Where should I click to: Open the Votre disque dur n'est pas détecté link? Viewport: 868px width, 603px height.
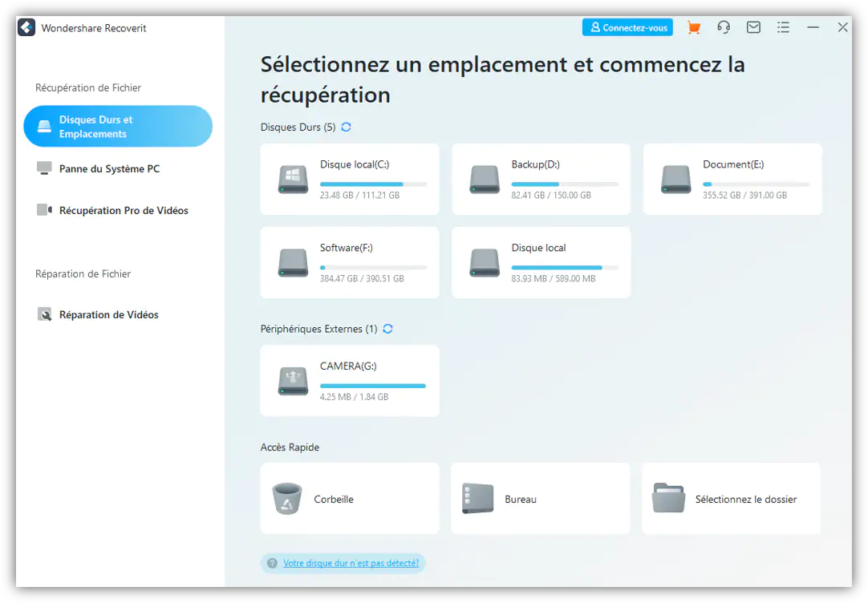[x=351, y=563]
